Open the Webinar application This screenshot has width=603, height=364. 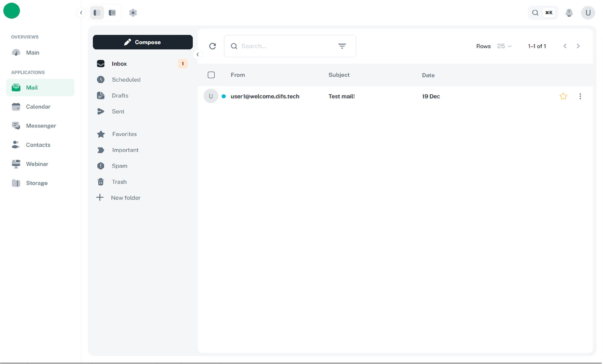click(40, 164)
